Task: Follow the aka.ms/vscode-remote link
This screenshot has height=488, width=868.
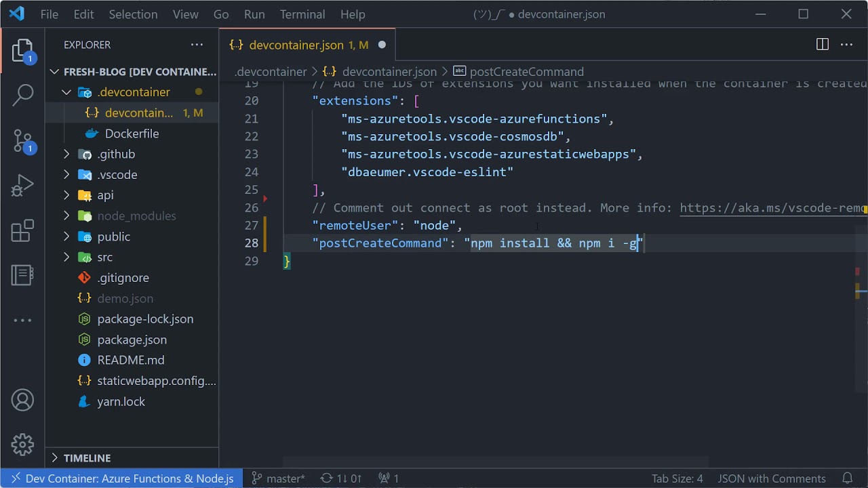Action: pyautogui.click(x=773, y=207)
